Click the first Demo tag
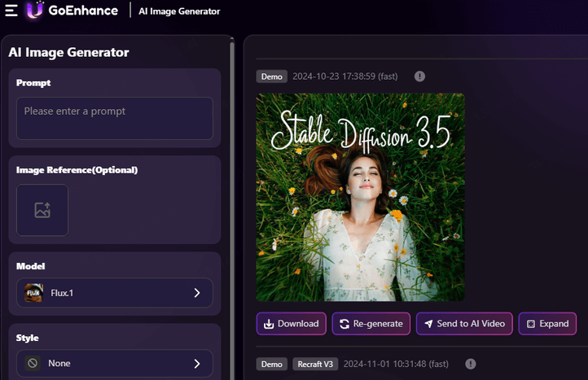The width and height of the screenshot is (588, 380). click(x=272, y=76)
